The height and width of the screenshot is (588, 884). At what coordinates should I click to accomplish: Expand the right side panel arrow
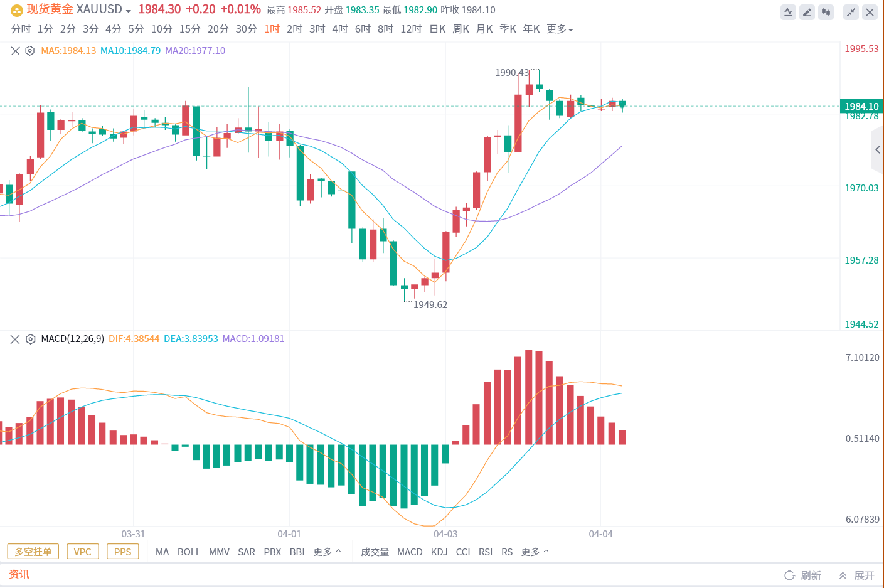pos(877,150)
